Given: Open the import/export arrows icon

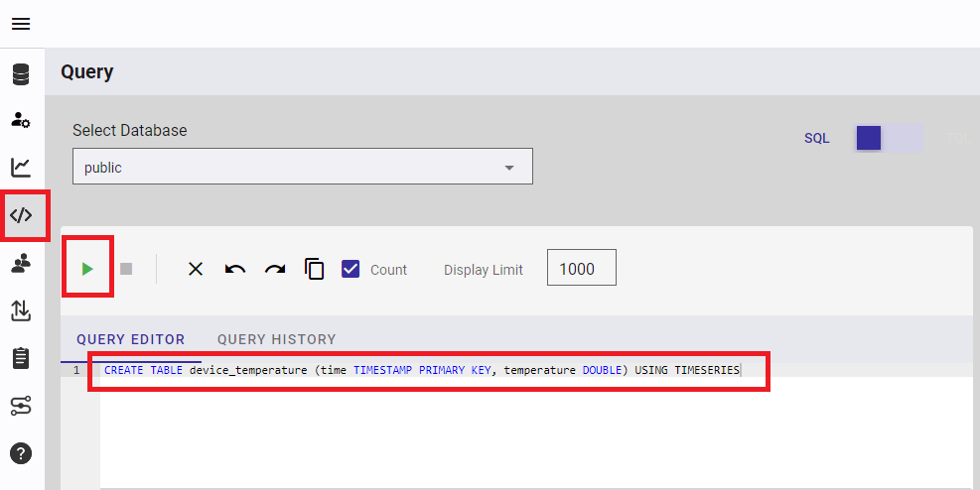Looking at the screenshot, I should coord(21,310).
